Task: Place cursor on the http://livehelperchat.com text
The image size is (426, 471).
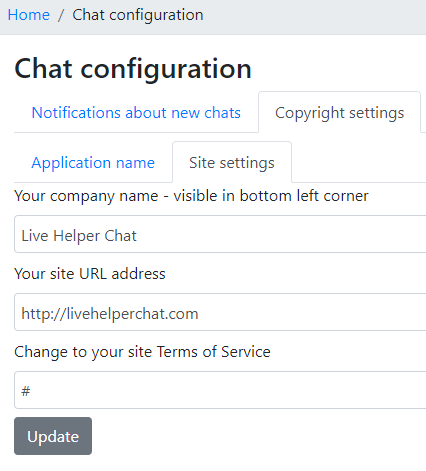Action: click(x=110, y=314)
